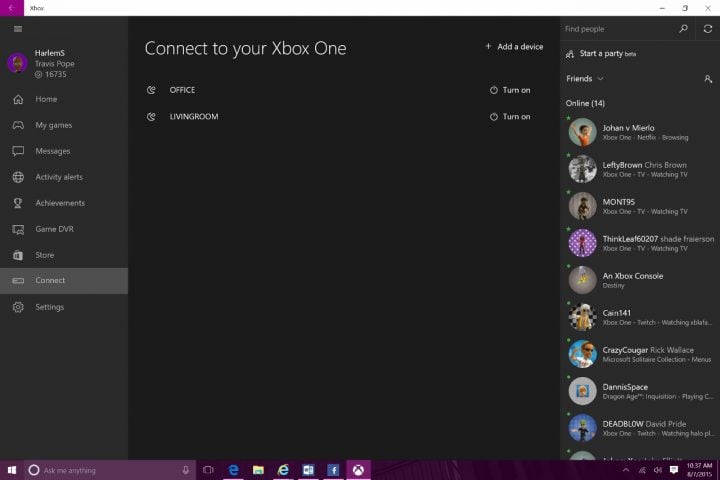
Task: Click the Messages speech bubble icon
Action: (18, 151)
